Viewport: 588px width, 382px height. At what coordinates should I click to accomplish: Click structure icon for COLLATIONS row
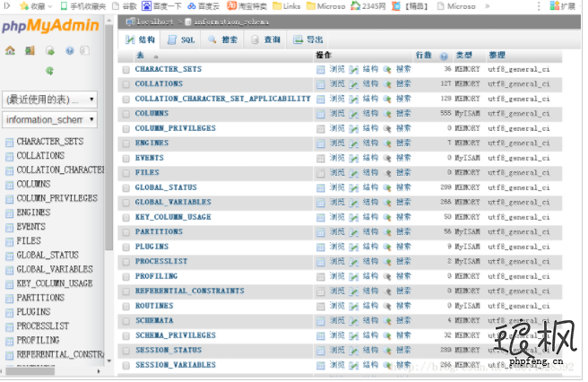[354, 84]
